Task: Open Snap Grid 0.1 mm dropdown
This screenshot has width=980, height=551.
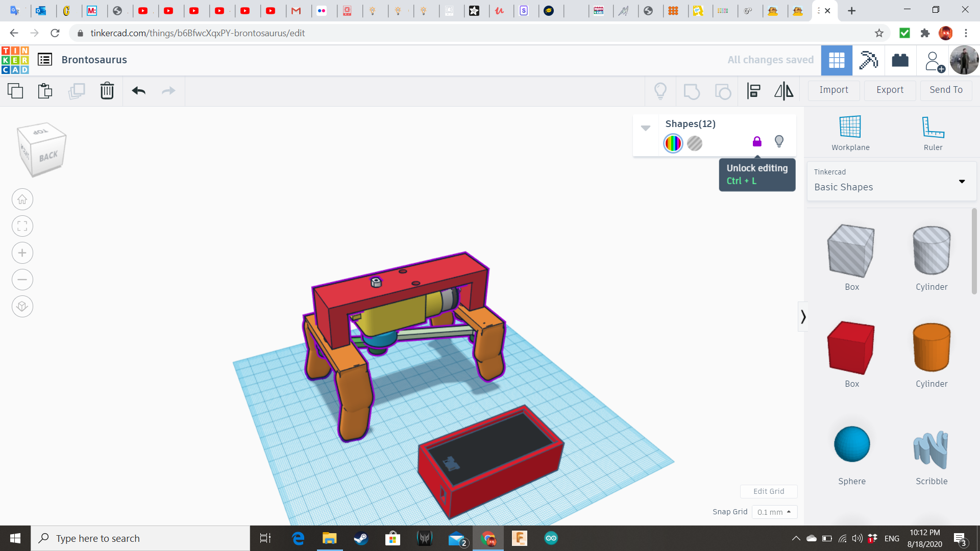Action: pos(774,512)
